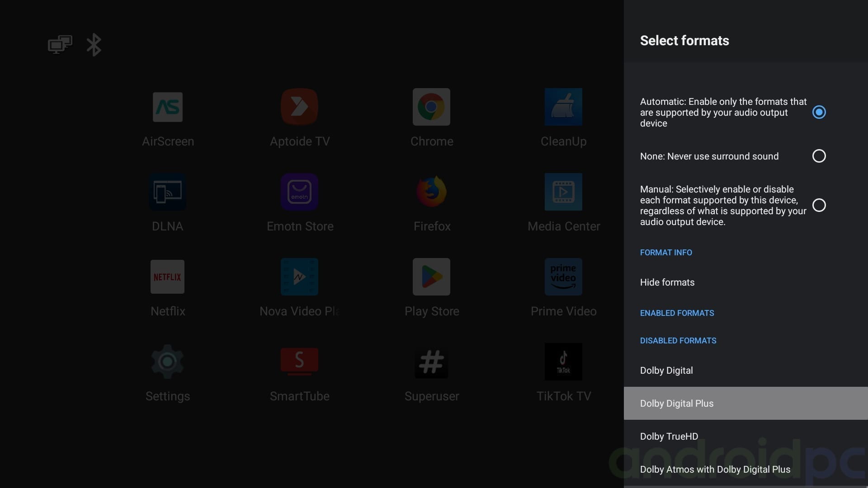Choose the Manual format selection radio
The image size is (868, 488).
click(x=819, y=205)
